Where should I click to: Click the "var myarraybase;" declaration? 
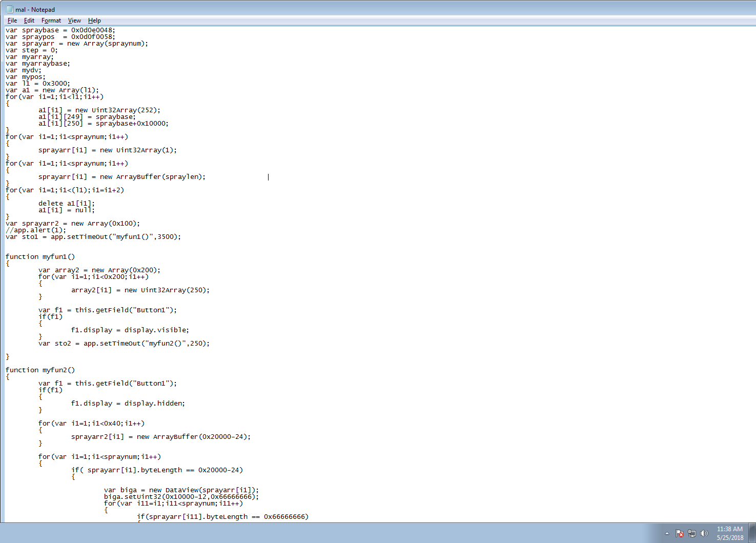[38, 64]
